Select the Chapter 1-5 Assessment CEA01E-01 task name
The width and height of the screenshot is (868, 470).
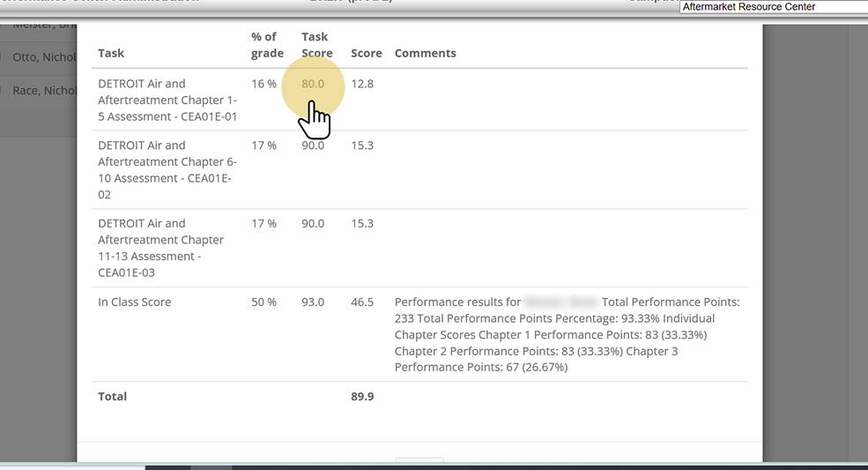[x=167, y=101]
